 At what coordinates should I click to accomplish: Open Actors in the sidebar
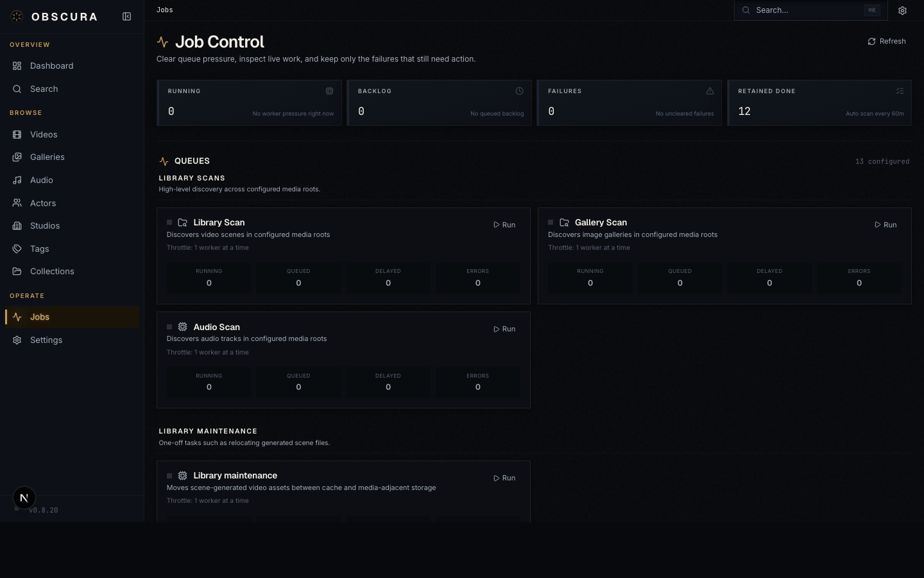72,203
